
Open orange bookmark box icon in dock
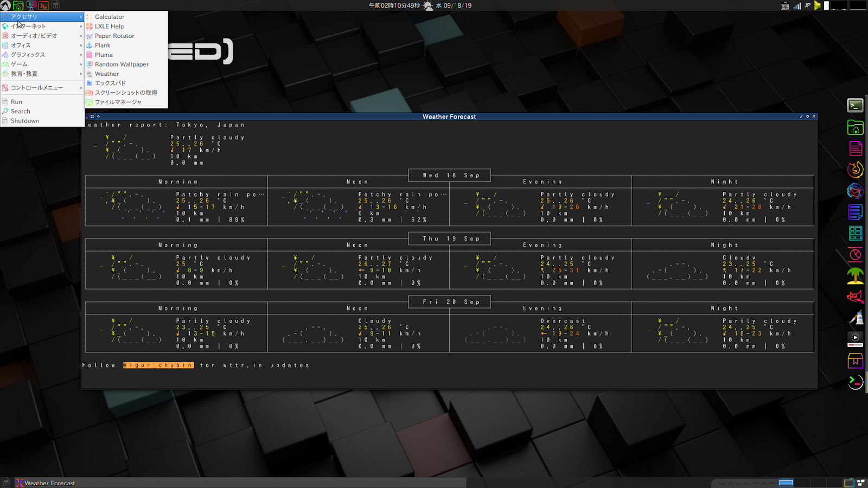coord(855,360)
